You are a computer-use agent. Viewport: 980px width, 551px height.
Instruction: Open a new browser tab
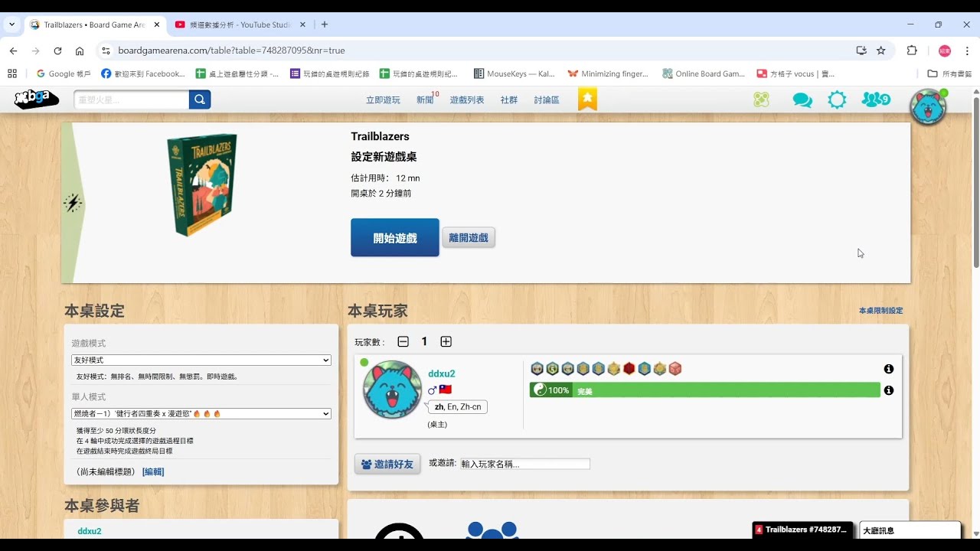click(x=325, y=24)
